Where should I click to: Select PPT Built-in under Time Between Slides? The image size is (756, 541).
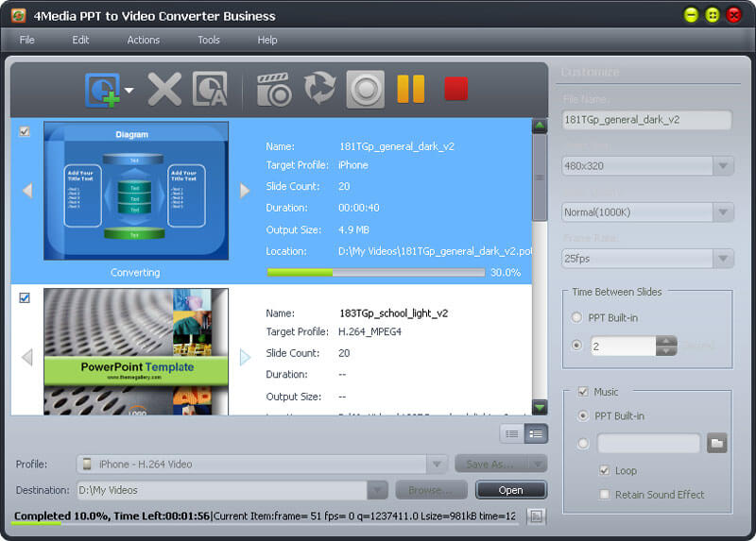577,318
